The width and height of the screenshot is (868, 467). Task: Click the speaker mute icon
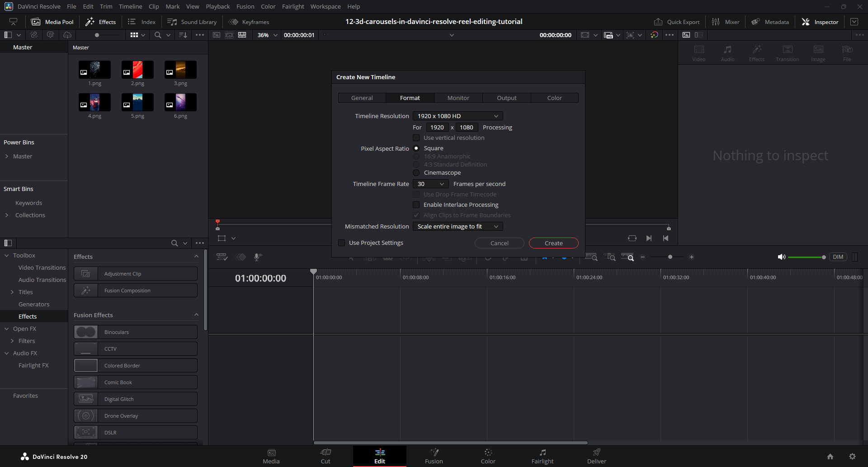pos(781,257)
